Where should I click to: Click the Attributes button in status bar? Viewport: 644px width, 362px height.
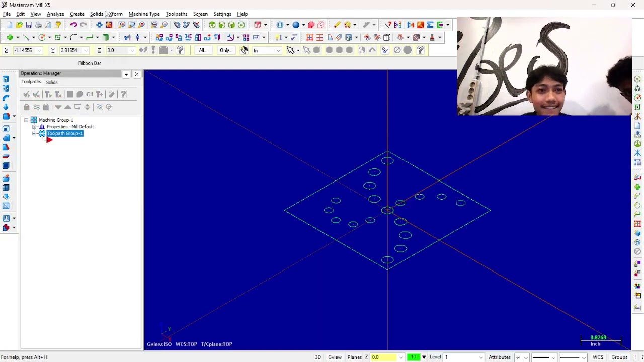point(500,357)
